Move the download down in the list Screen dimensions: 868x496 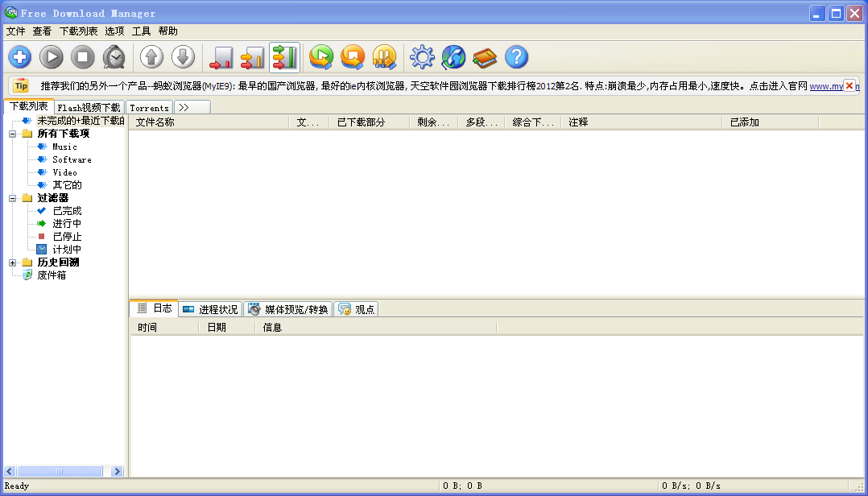click(184, 57)
